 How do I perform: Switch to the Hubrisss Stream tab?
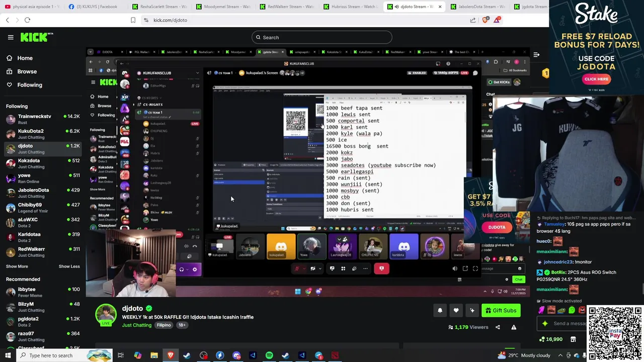click(x=351, y=7)
